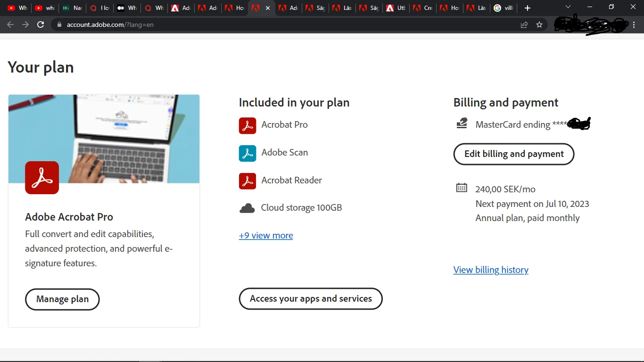Click the padlock site info icon

pyautogui.click(x=59, y=25)
